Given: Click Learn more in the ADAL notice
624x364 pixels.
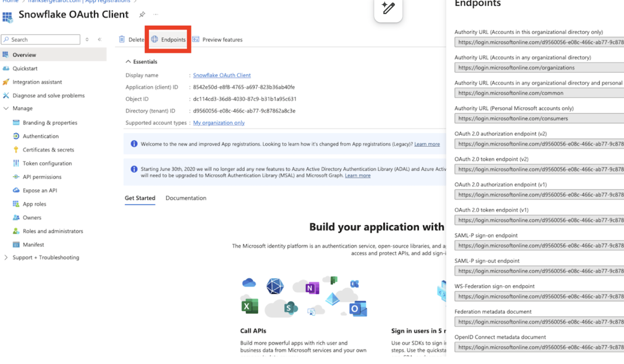Looking at the screenshot, I should click(x=358, y=176).
